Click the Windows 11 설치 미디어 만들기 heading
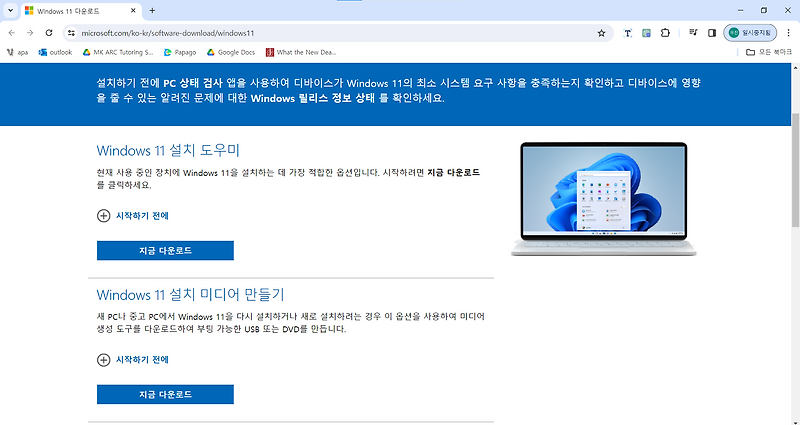The width and height of the screenshot is (800, 425). 190,294
